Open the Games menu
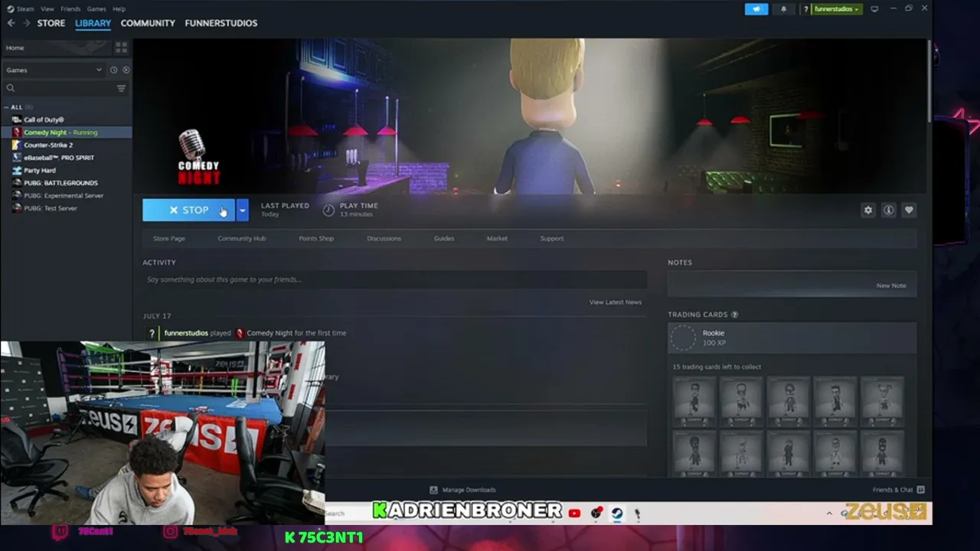980x551 pixels. 96,9
